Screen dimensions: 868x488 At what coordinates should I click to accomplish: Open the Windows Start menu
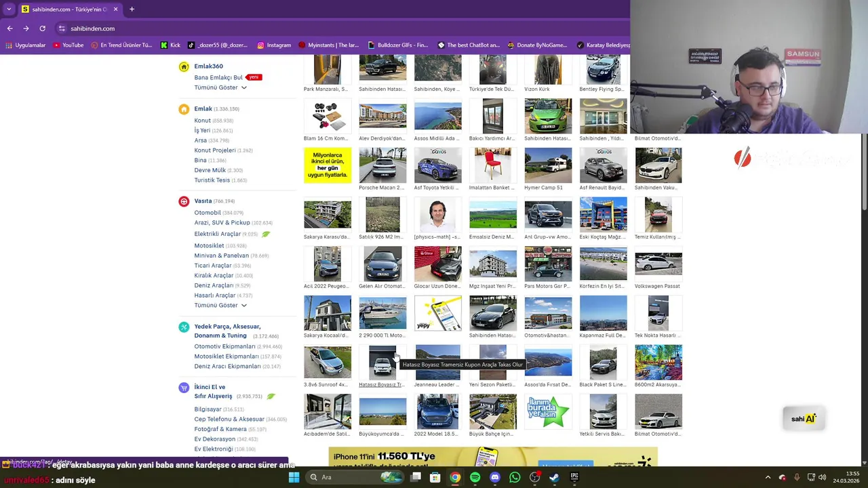tap(294, 477)
